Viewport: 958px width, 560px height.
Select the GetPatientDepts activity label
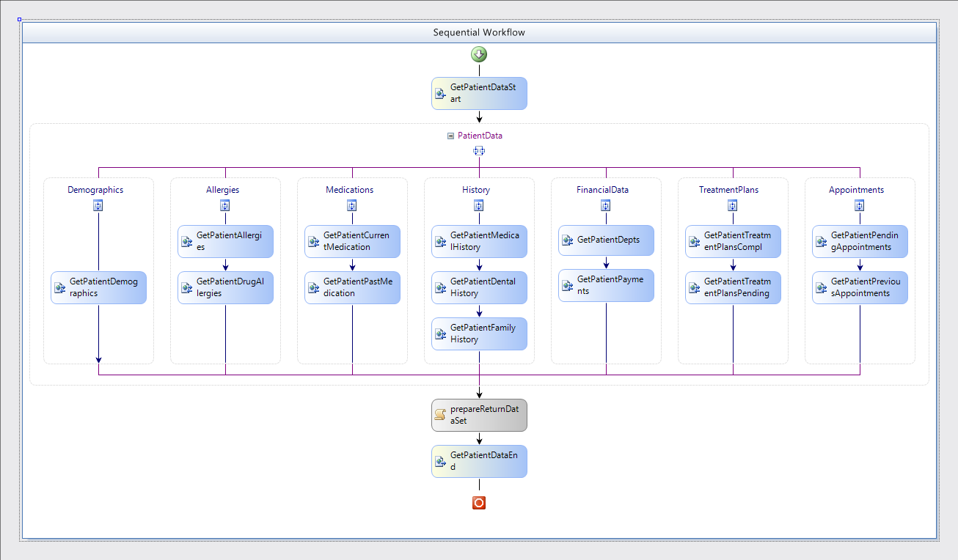[608, 240]
